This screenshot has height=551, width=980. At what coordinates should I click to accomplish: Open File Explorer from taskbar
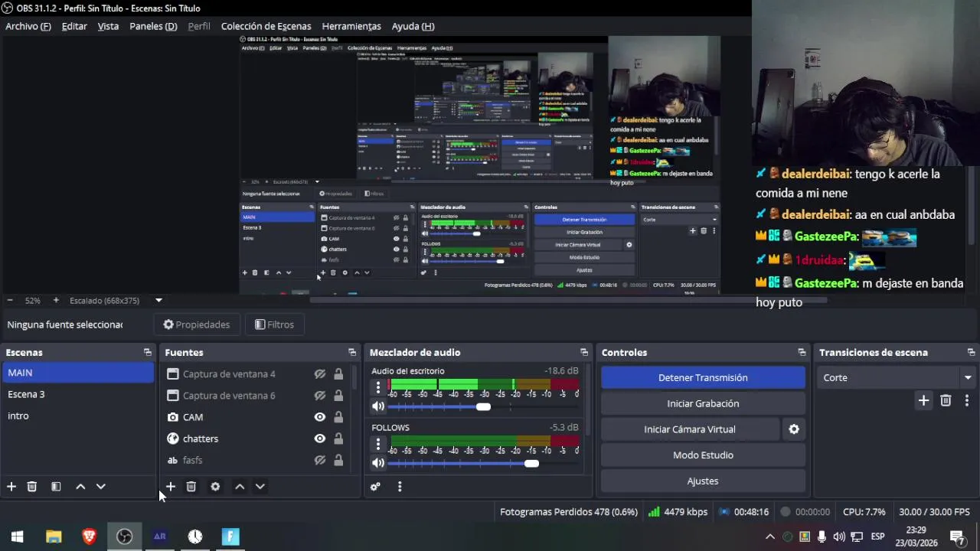(54, 536)
